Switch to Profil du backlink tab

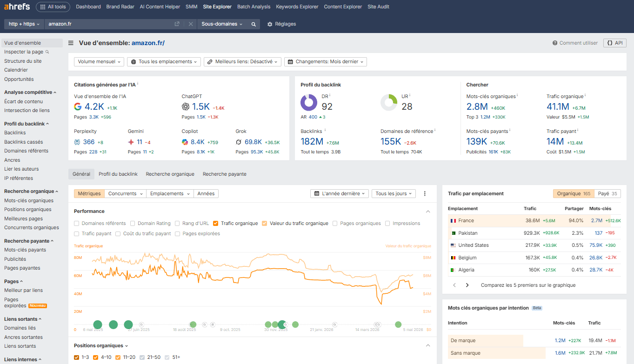click(x=118, y=174)
